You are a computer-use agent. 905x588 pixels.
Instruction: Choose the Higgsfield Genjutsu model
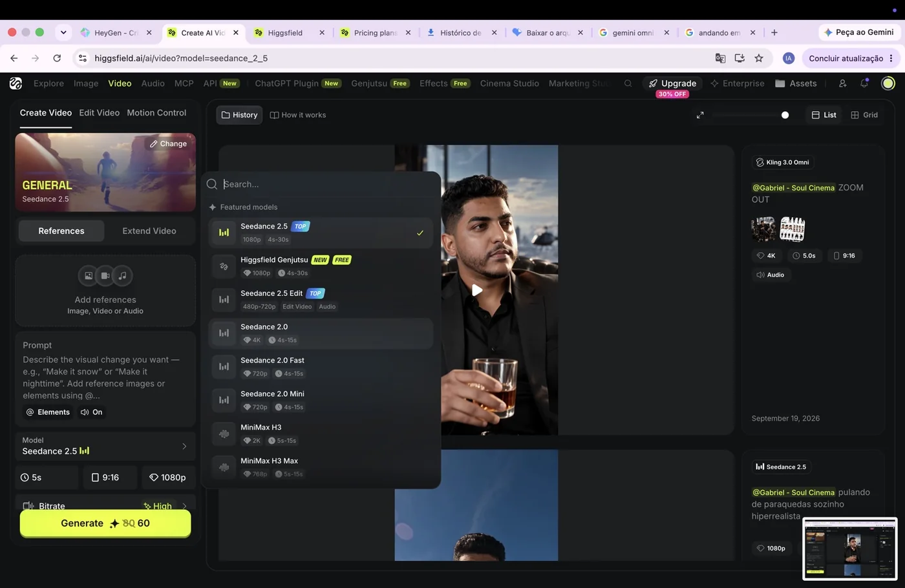[321, 266]
